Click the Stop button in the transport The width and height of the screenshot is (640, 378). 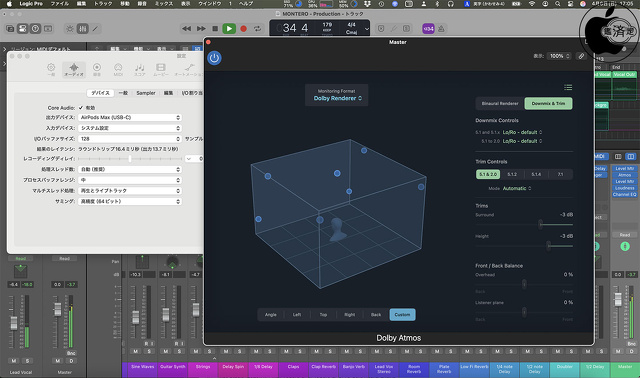click(x=215, y=29)
